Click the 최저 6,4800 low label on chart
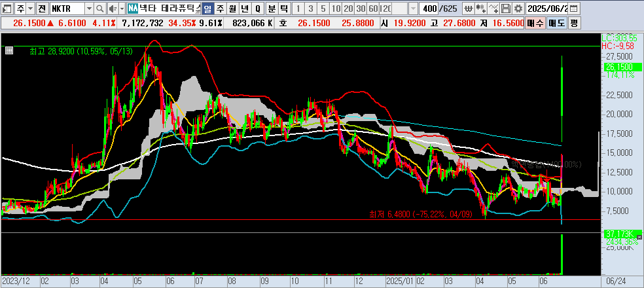 coord(421,214)
